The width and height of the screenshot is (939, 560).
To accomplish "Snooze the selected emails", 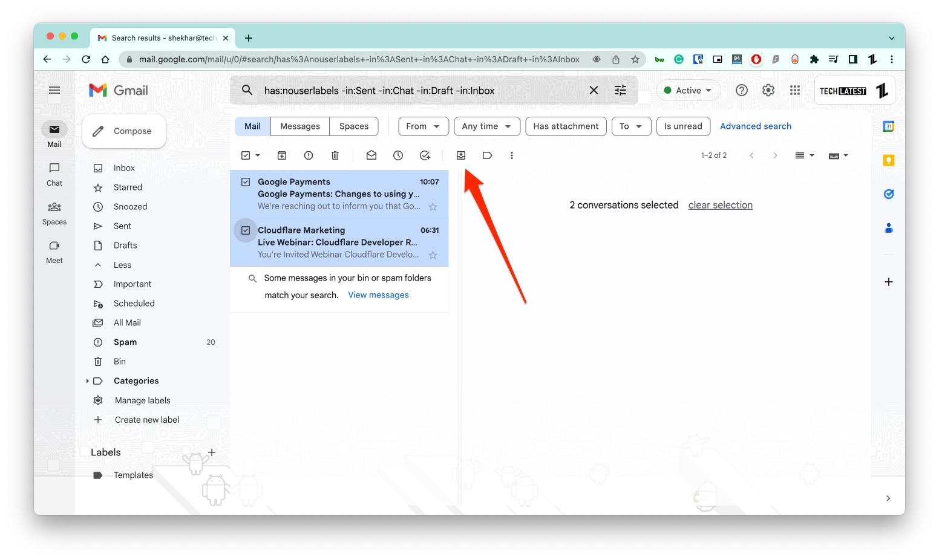I will click(398, 155).
